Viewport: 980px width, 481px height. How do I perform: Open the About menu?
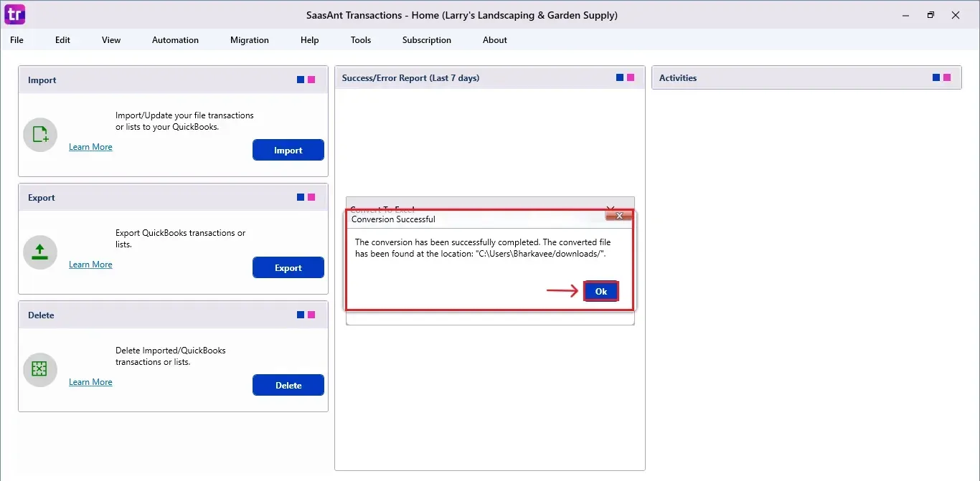coord(495,40)
